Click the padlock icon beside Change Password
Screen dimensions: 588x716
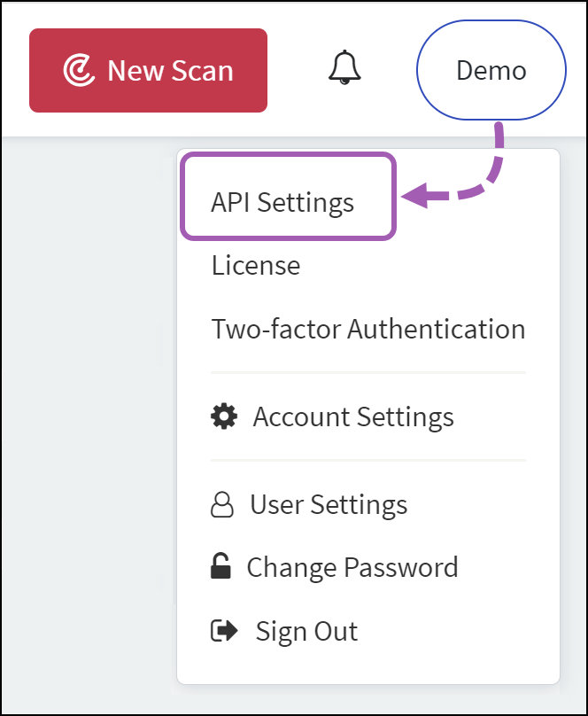click(x=220, y=565)
